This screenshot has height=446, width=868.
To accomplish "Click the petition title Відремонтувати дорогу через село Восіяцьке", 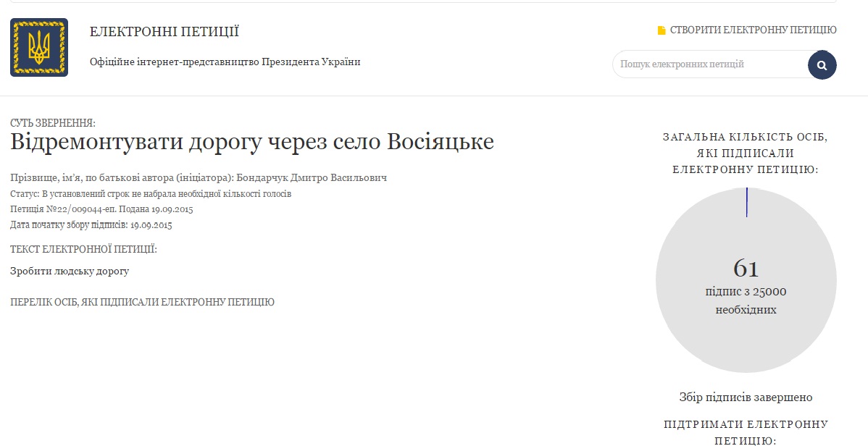I will click(251, 142).
